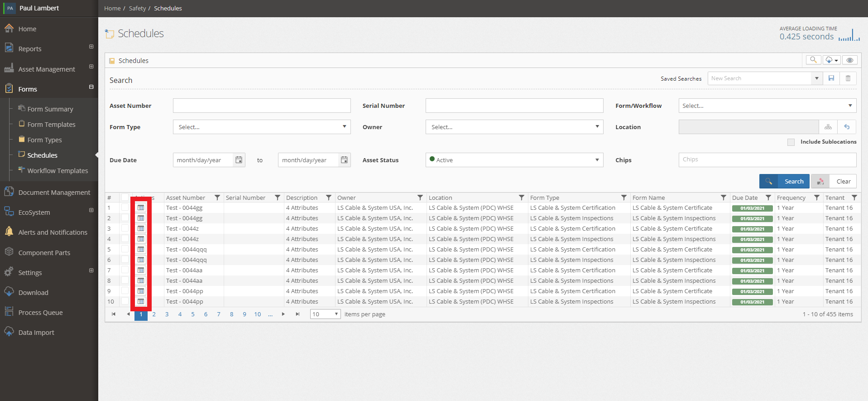Click due date badge in row 1
Image resolution: width=868 pixels, height=401 pixels.
[x=753, y=208]
